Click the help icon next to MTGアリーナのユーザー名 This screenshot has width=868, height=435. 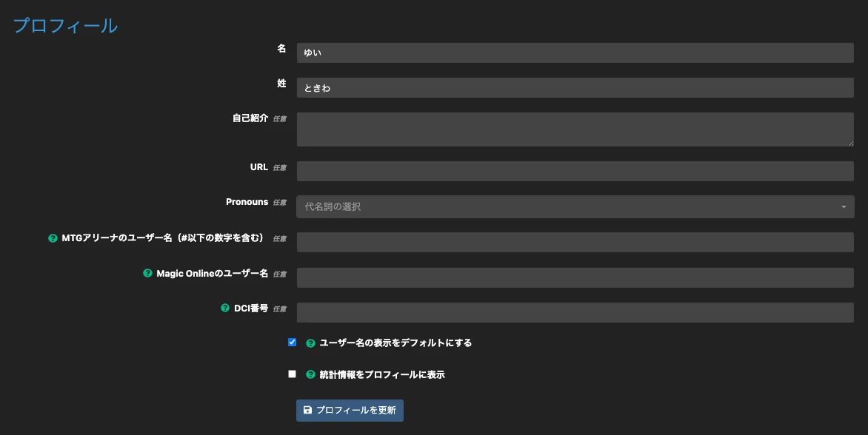click(53, 238)
